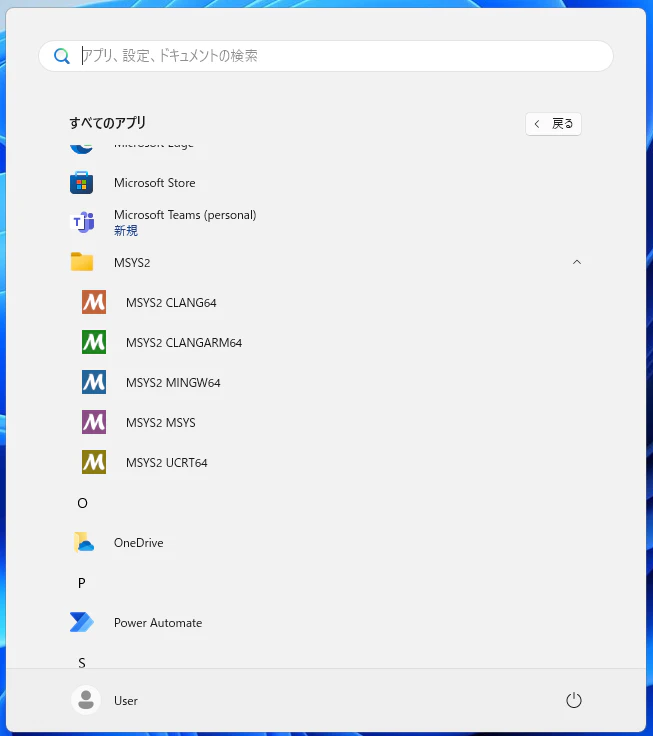Jump to letter O section header
The height and width of the screenshot is (736, 653).
click(x=82, y=503)
